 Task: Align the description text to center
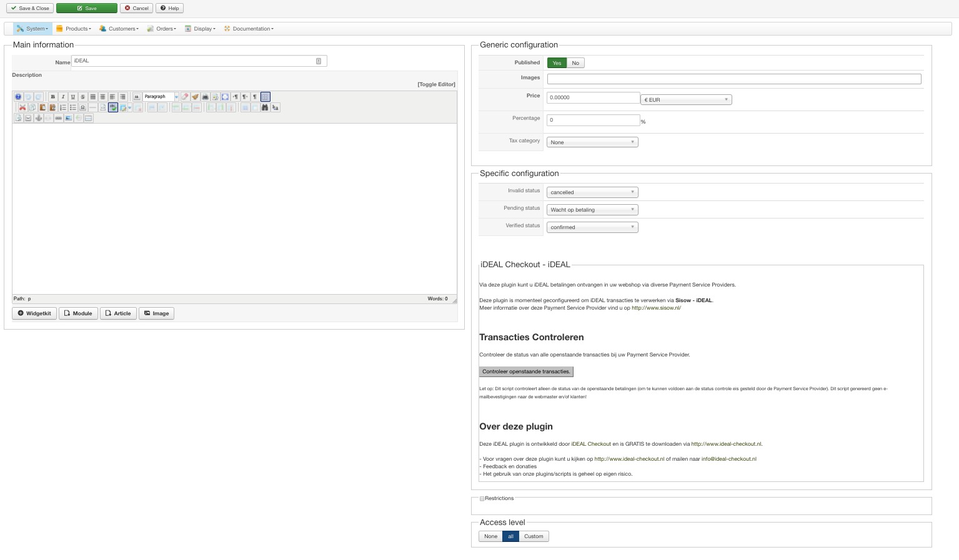coord(102,97)
